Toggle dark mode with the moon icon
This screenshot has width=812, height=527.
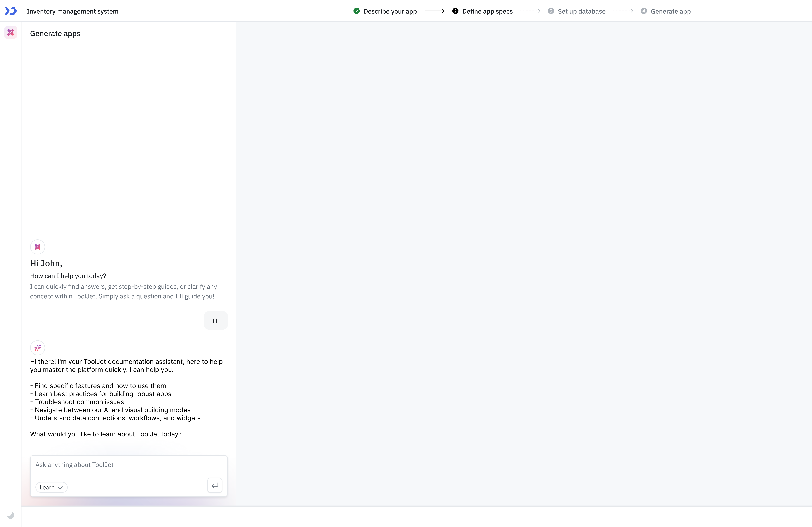11,515
